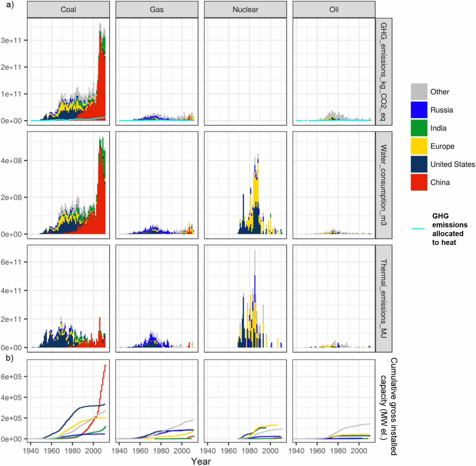The image size is (476, 466).
Task: Select the Coal column header
Action: click(68, 10)
